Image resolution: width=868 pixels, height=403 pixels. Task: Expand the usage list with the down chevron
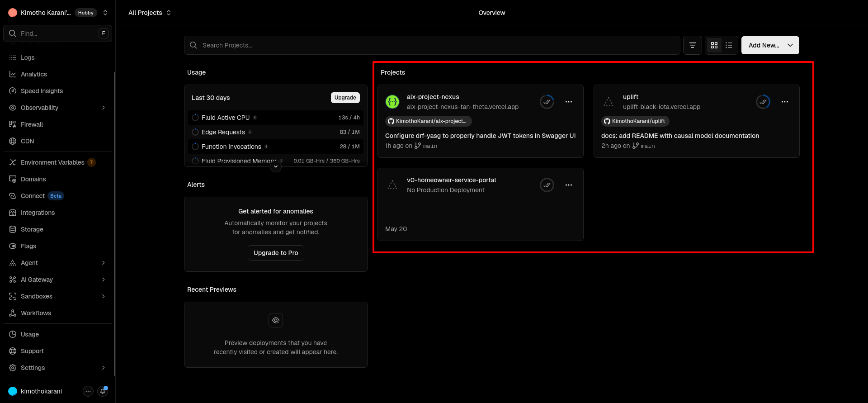(276, 167)
